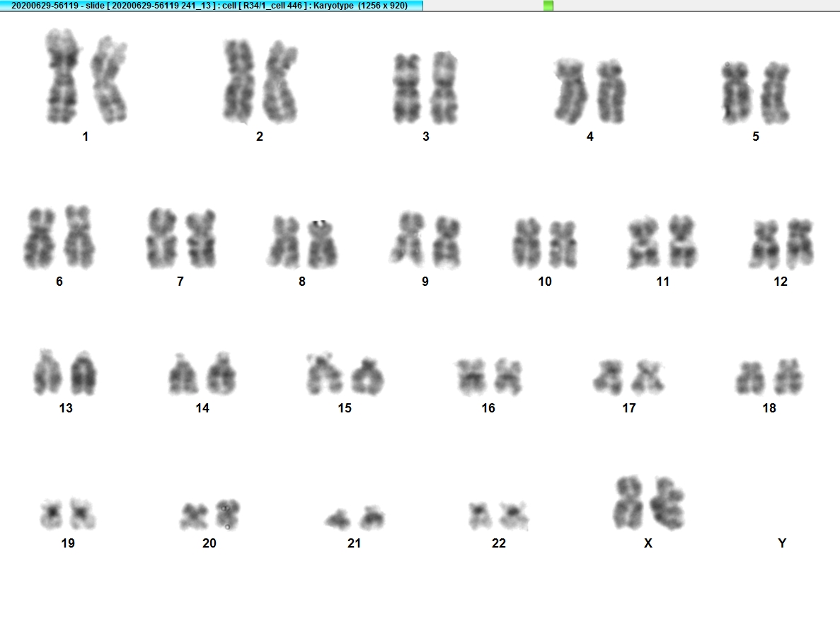The image size is (840, 619).
Task: Click the label '13' in third row
Action: tap(66, 409)
